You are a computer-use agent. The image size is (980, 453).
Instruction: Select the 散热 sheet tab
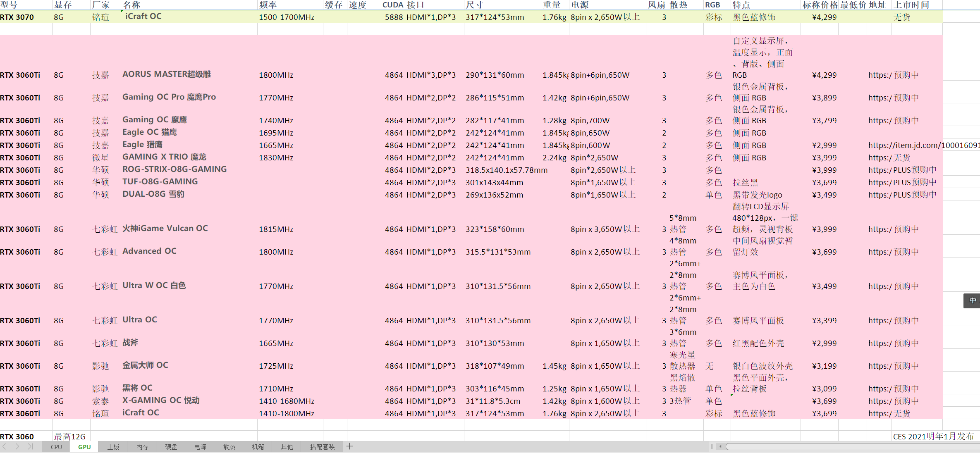[x=229, y=447]
